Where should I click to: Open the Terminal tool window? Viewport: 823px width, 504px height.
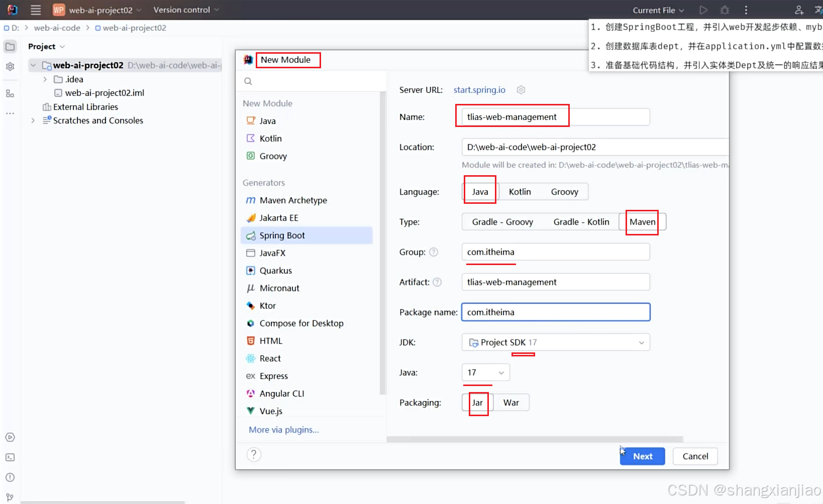pos(10,457)
